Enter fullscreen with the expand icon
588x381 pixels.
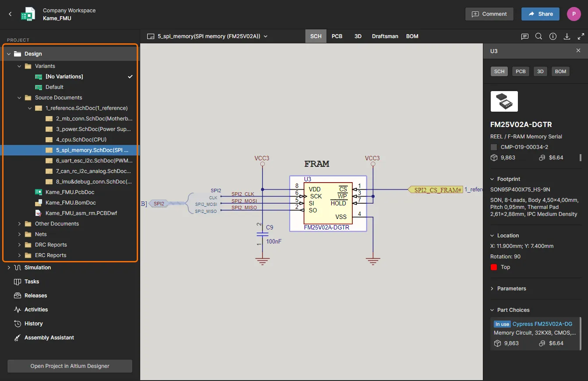(x=581, y=36)
